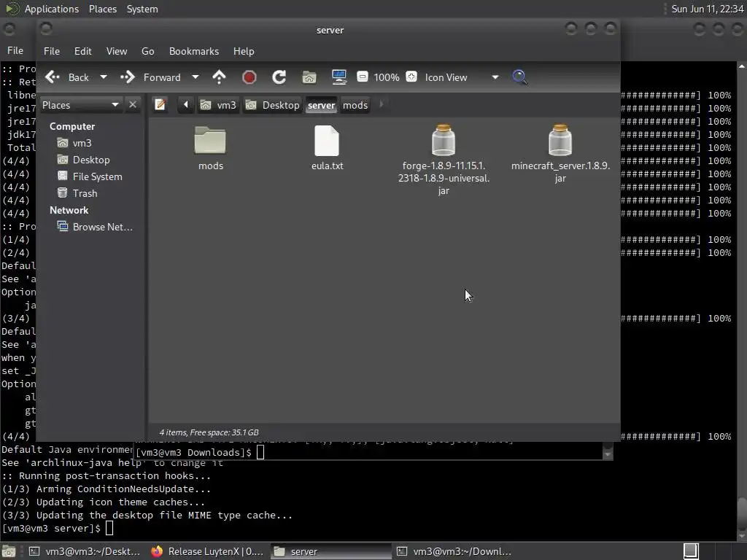Go back using the Back arrow
747x560 pixels.
[66, 77]
